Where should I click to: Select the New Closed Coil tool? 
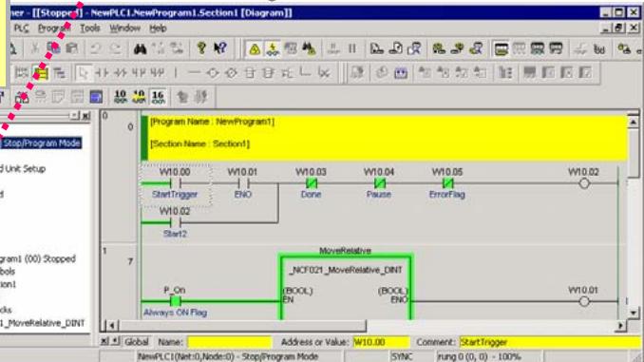(x=231, y=73)
